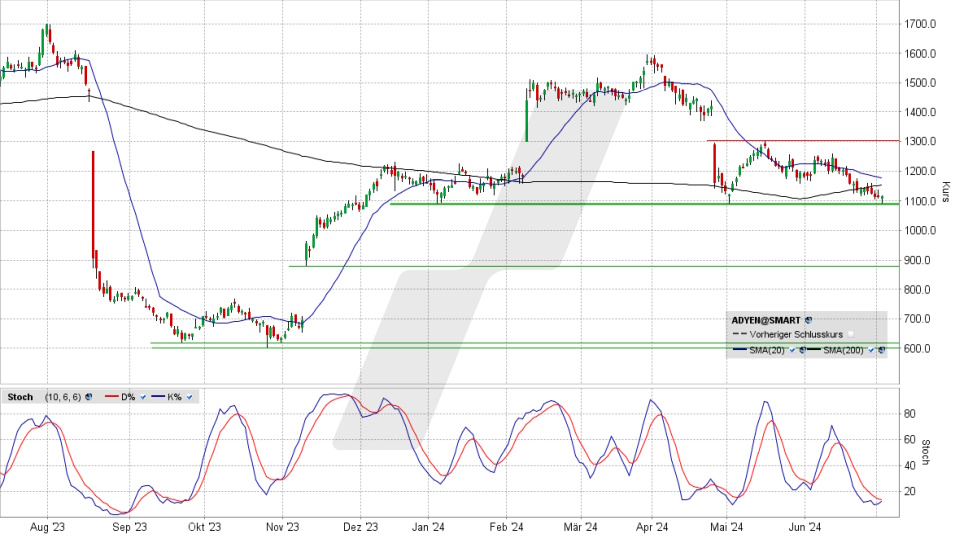Open Stoch (10, 6, 6) settings icon
Image resolution: width=960 pixels, height=540 pixels.
coord(89,397)
